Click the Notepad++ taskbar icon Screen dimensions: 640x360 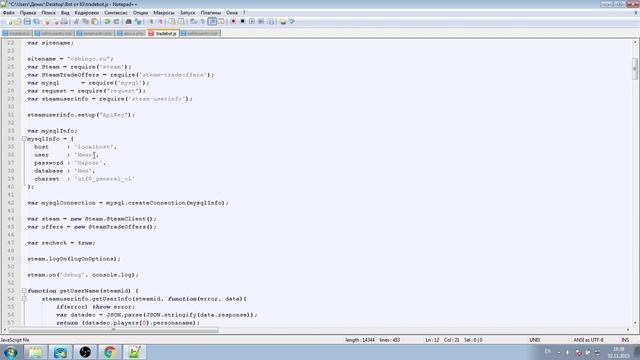click(x=134, y=352)
